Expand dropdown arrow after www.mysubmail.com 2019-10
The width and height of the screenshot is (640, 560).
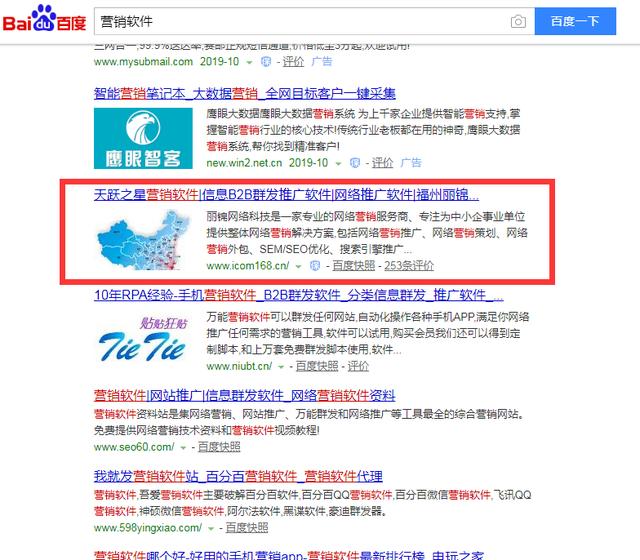point(249,62)
